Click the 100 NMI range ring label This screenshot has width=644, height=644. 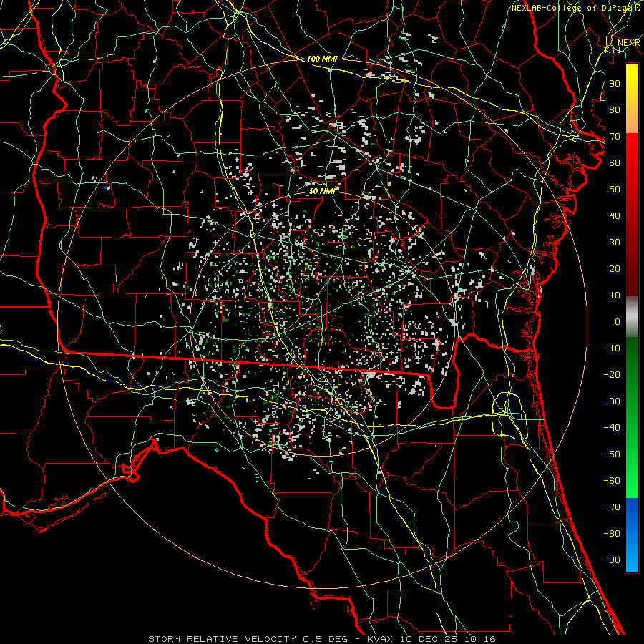(x=322, y=59)
